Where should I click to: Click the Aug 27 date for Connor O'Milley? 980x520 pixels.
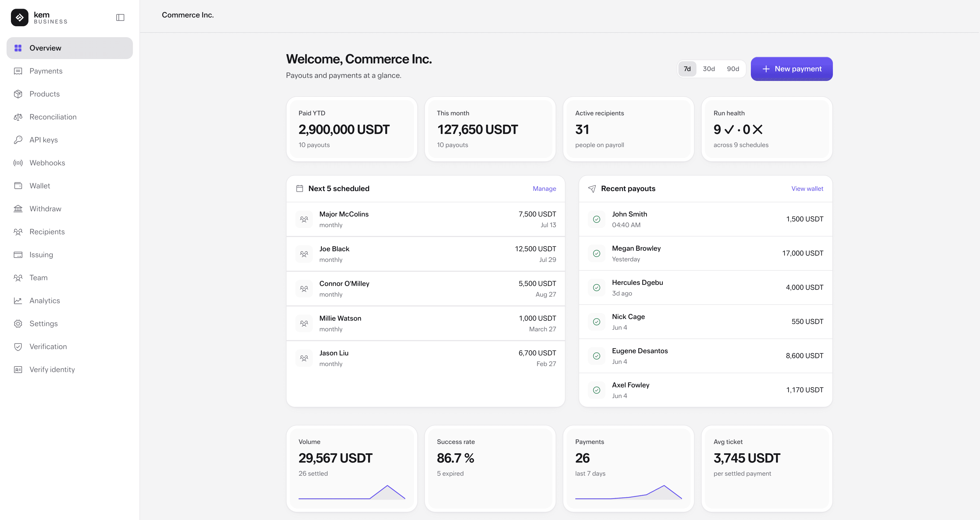pos(546,294)
